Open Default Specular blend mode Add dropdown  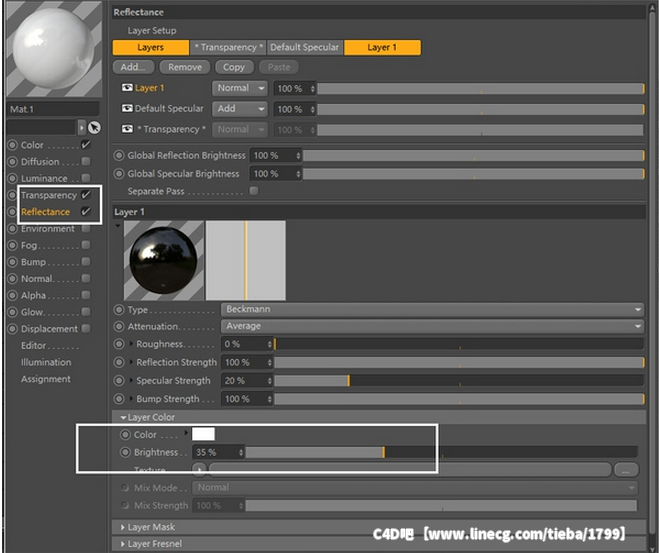(240, 109)
